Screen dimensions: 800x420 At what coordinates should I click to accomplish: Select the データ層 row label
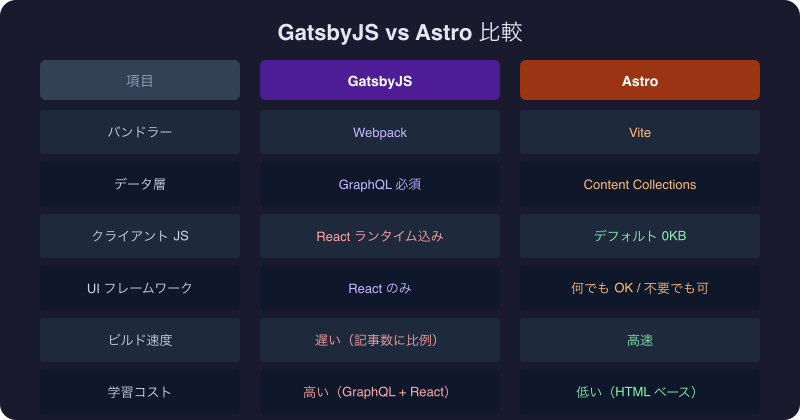140,184
